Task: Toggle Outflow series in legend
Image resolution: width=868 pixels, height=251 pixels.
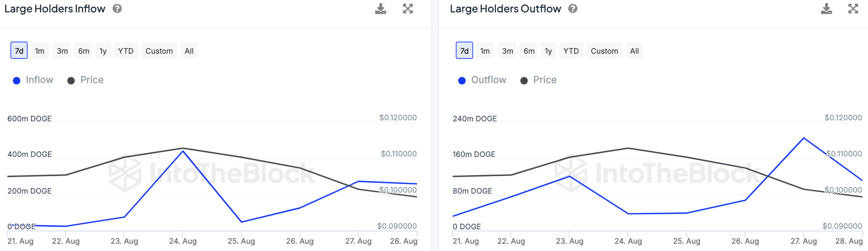Action: 482,80
